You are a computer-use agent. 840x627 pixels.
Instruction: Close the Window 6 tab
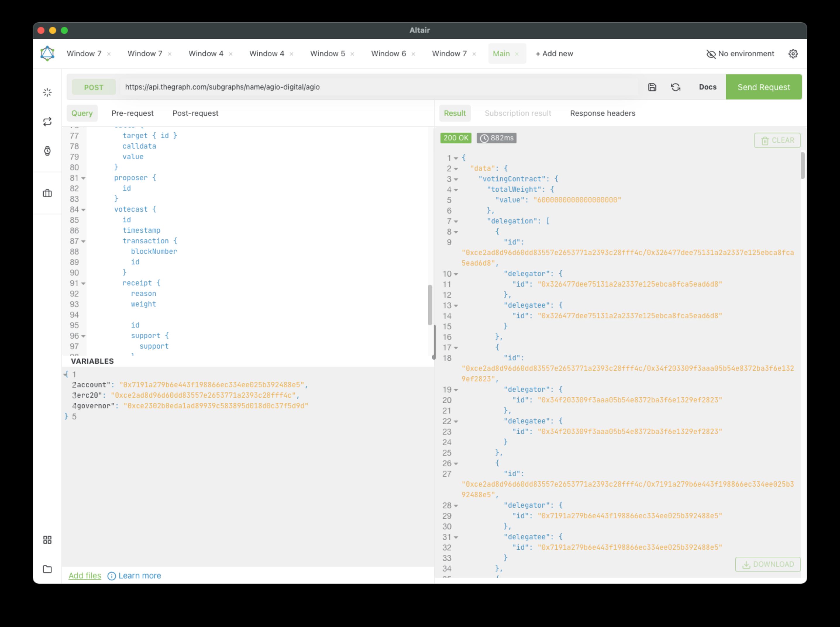click(413, 54)
